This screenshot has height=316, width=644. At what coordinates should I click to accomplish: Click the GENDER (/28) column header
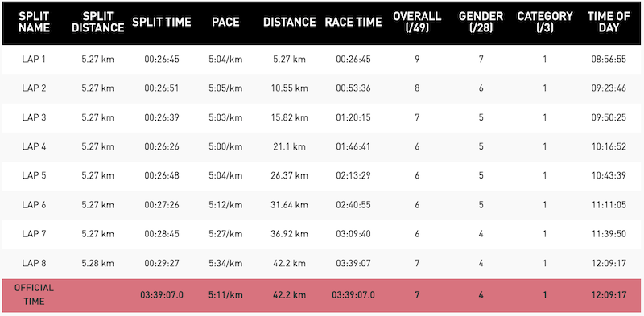(x=481, y=23)
